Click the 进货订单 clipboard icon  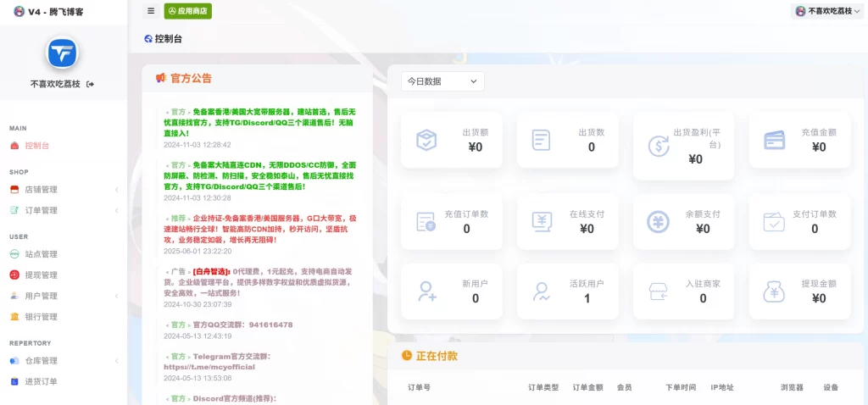[14, 382]
